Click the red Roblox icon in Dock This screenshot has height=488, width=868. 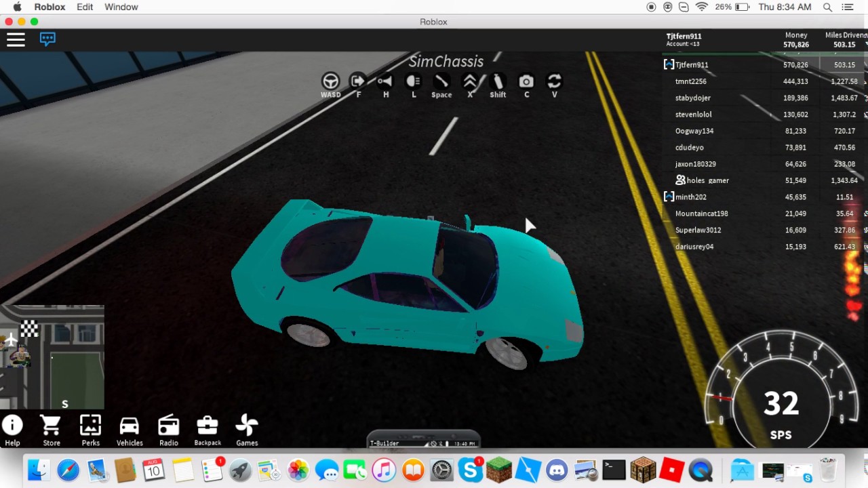coord(671,470)
